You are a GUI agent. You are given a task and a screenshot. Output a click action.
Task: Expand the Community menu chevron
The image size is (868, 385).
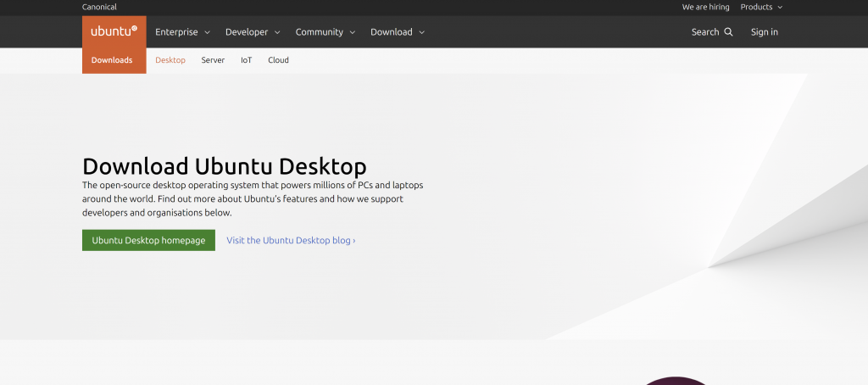point(353,33)
